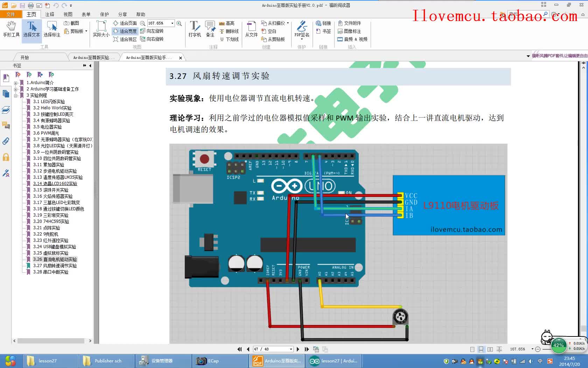Expand the 2 Arduino学习基础准备工作 bookmark node
The height and width of the screenshot is (368, 588).
[x=15, y=89]
